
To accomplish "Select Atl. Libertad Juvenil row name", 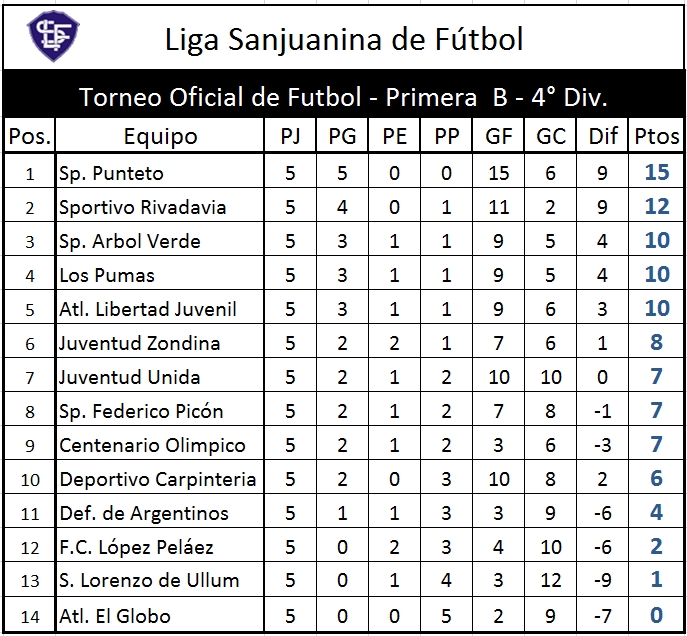I will [148, 309].
